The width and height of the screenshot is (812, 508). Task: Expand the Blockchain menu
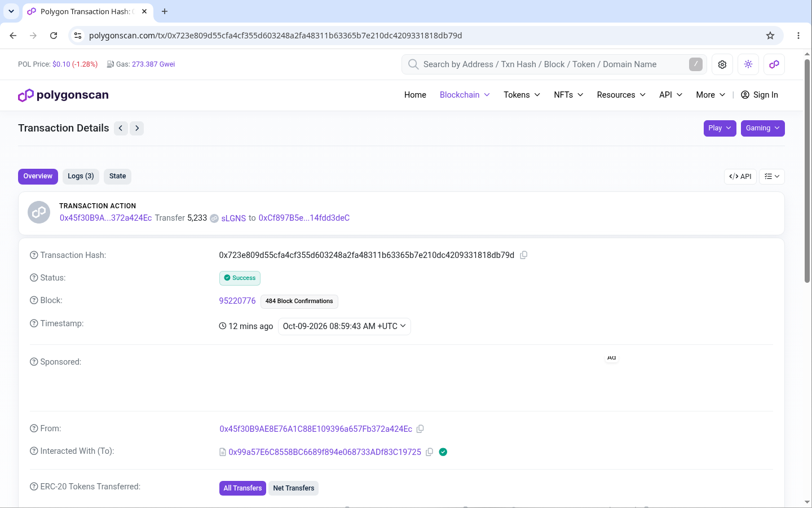point(465,95)
